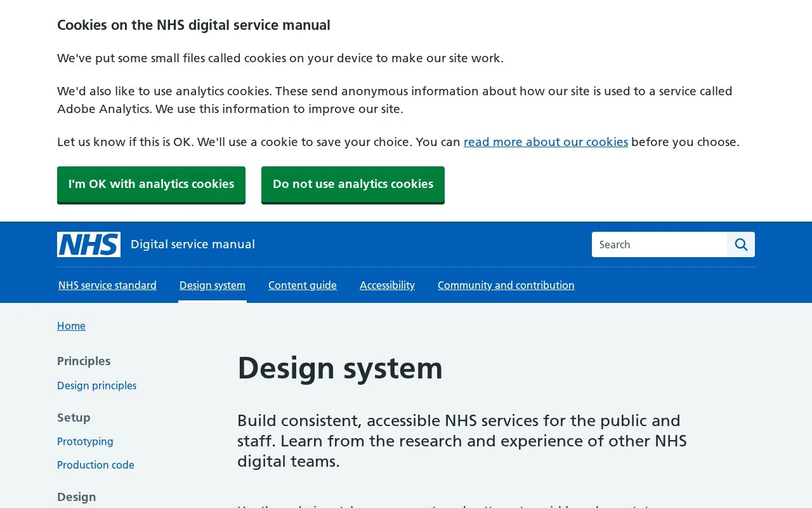The image size is (812, 508).
Task: Click the Setup sidebar heading
Action: [x=74, y=417]
